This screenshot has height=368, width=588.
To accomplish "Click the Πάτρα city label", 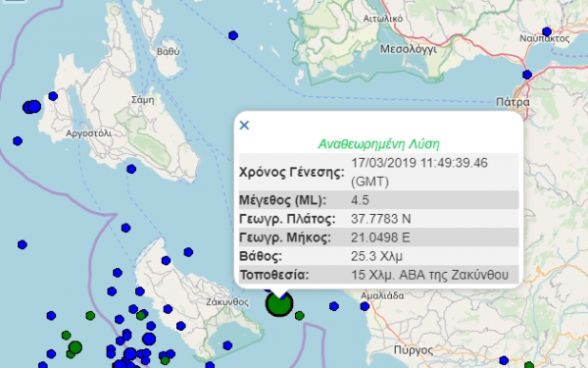I will [513, 102].
